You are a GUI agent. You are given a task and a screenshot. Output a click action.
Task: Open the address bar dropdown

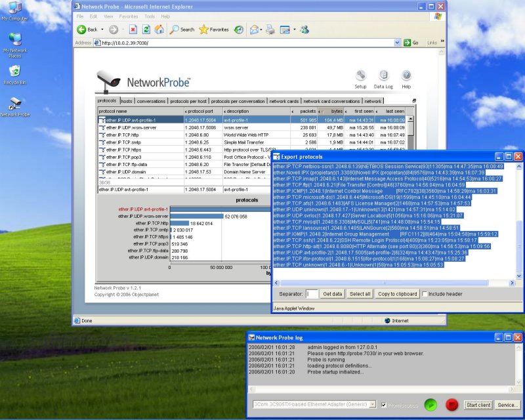397,43
